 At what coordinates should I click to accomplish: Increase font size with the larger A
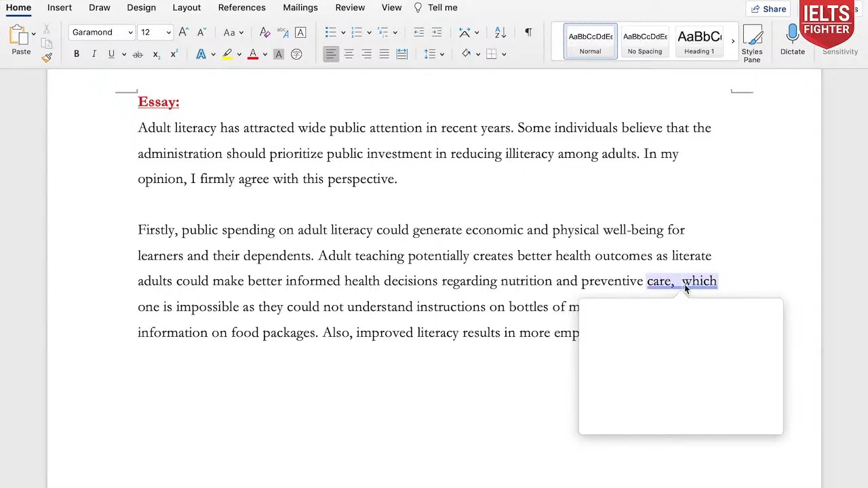183,33
